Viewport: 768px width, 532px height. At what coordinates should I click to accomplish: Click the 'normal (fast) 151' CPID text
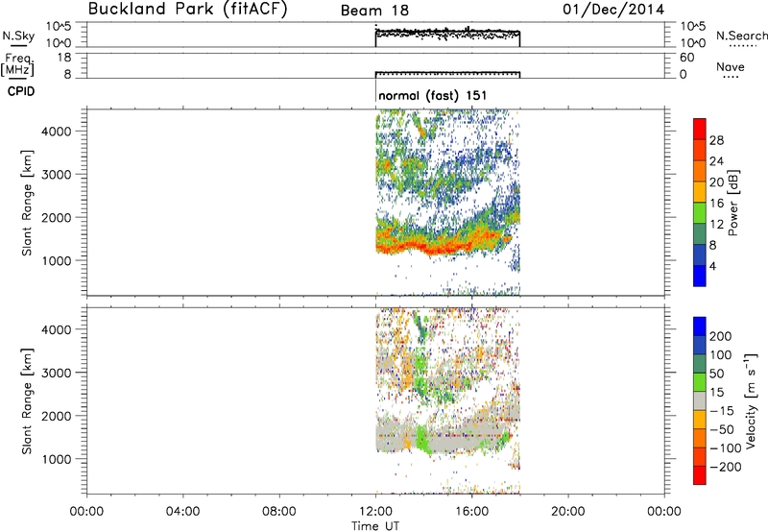click(x=433, y=95)
